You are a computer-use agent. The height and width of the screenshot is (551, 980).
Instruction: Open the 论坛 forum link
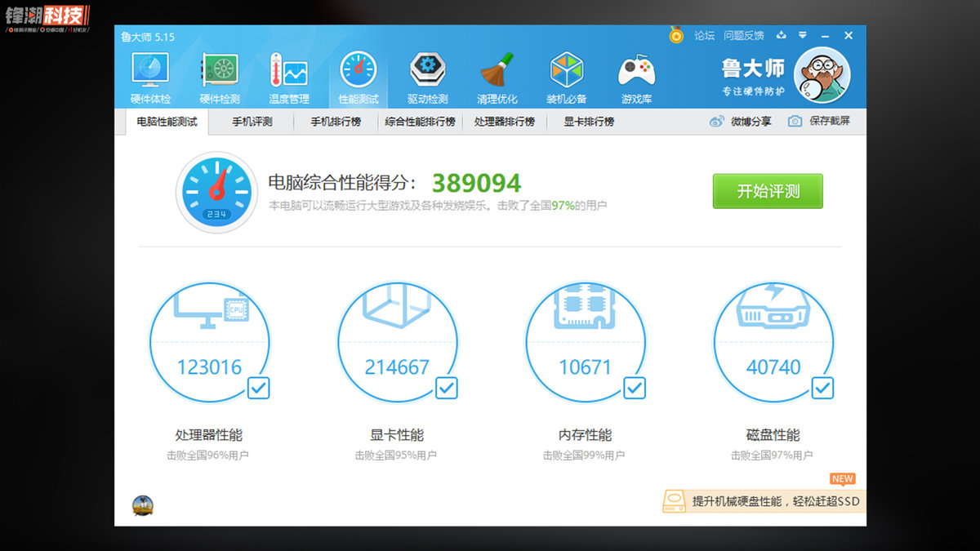pyautogui.click(x=704, y=36)
